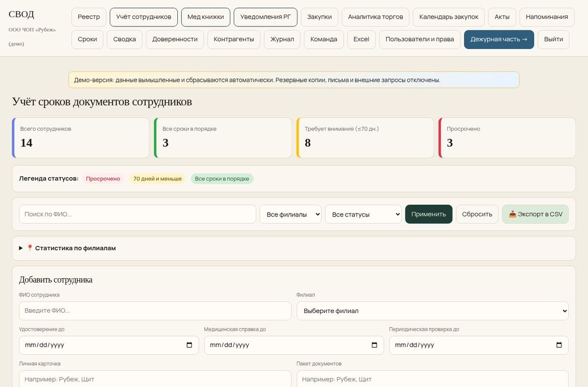Click the СВОД logo title
The height and width of the screenshot is (387, 588).
pos(22,15)
